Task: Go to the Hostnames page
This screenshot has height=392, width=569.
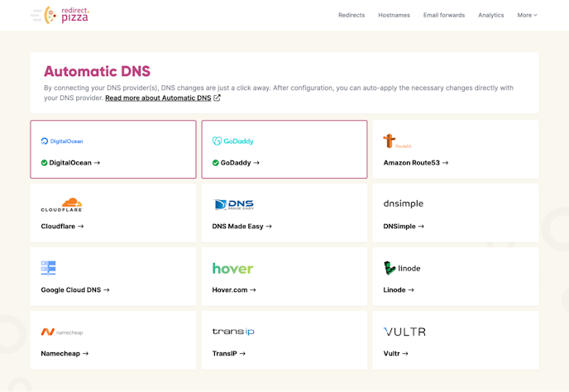Action: [394, 15]
